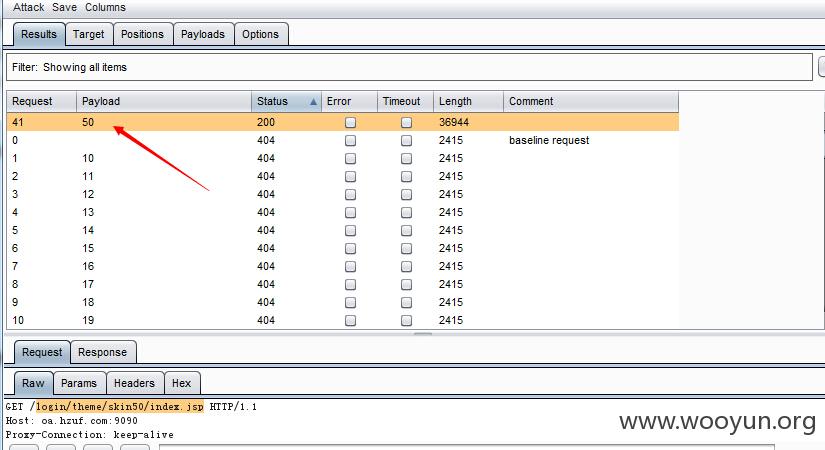This screenshot has height=450, width=825.
Task: Switch to the Options tab
Action: click(x=260, y=34)
